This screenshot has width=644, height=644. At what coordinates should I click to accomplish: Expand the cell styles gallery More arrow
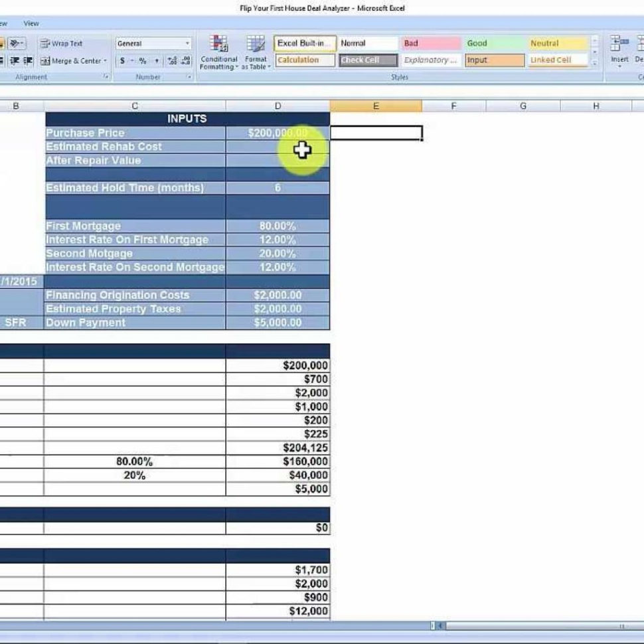pyautogui.click(x=595, y=63)
